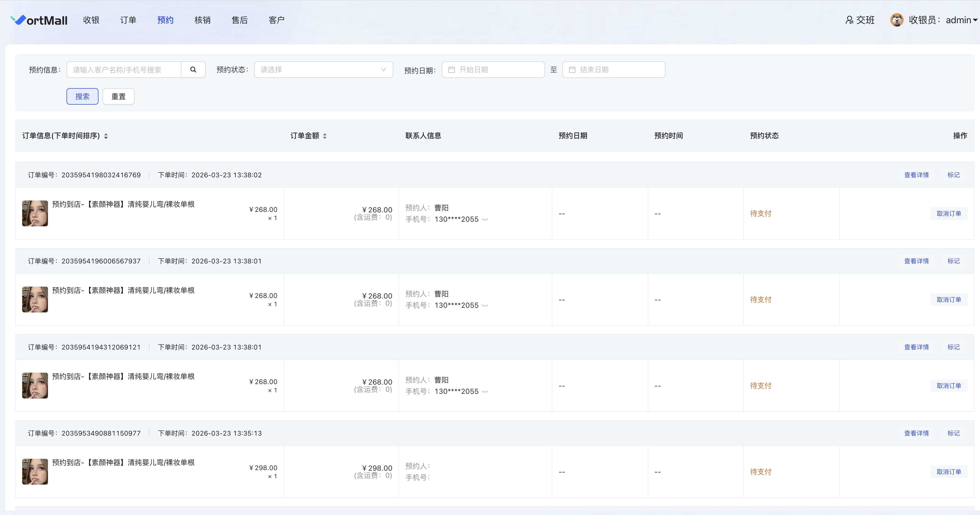This screenshot has height=515, width=980.
Task: Open the 核销 menu tab
Action: click(x=202, y=20)
